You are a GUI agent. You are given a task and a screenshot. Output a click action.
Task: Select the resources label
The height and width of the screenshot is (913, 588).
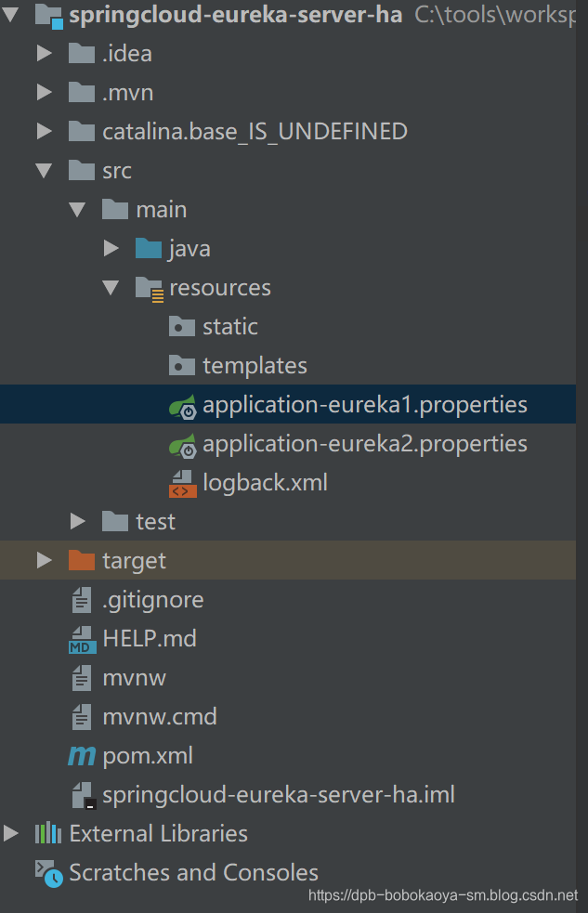point(220,288)
